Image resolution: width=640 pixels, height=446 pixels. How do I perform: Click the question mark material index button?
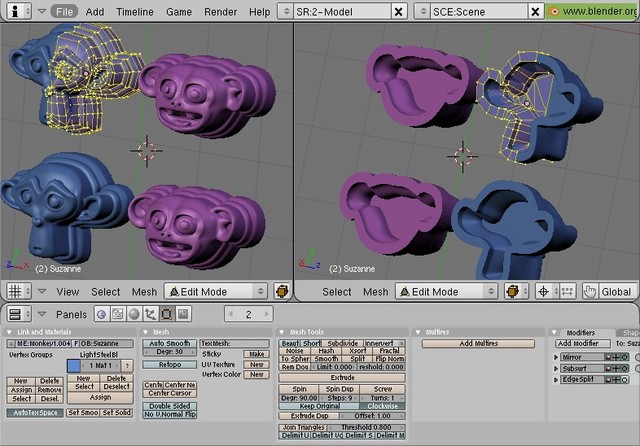point(127,366)
